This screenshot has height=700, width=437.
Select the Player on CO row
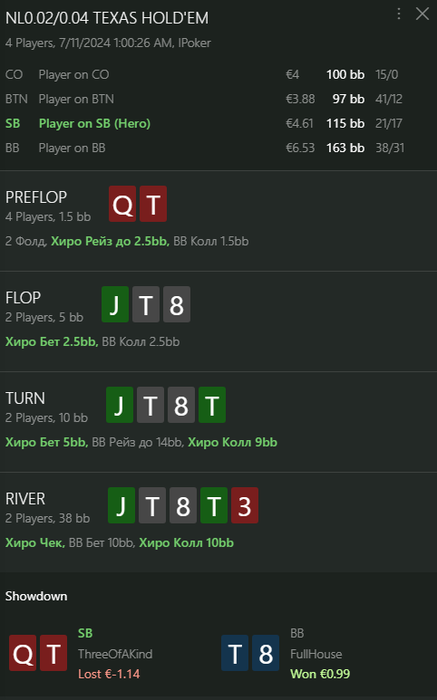tap(218, 75)
